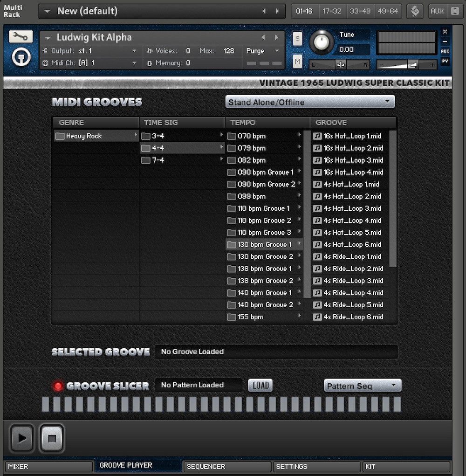
Task: Toggle AUX sends in rack header
Action: click(437, 12)
